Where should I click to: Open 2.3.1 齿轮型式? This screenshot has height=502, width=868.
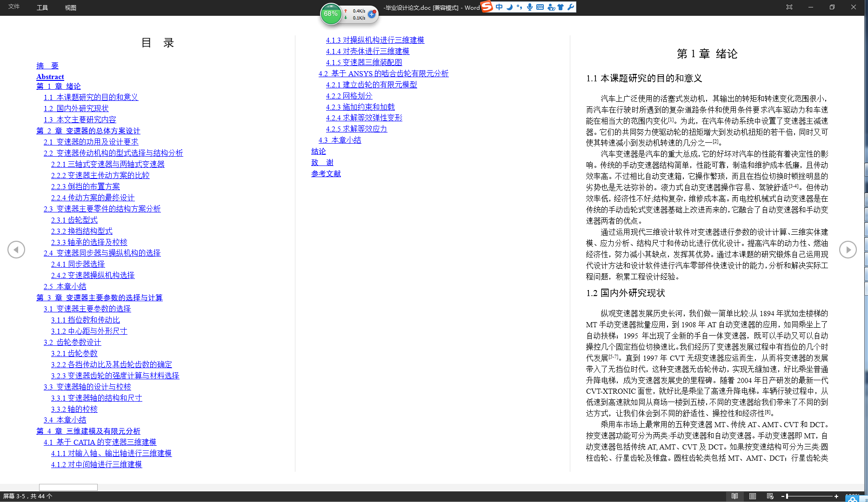[x=74, y=220]
